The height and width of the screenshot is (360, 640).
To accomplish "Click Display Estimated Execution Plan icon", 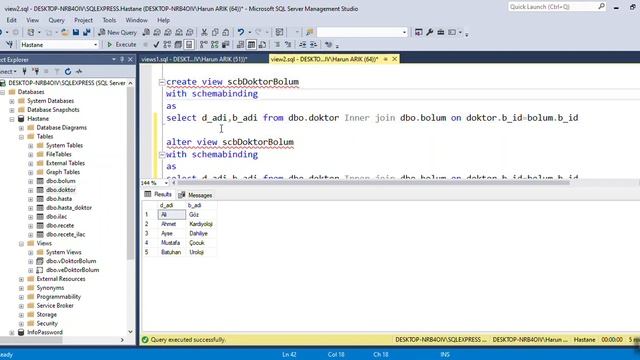I will tap(167, 44).
